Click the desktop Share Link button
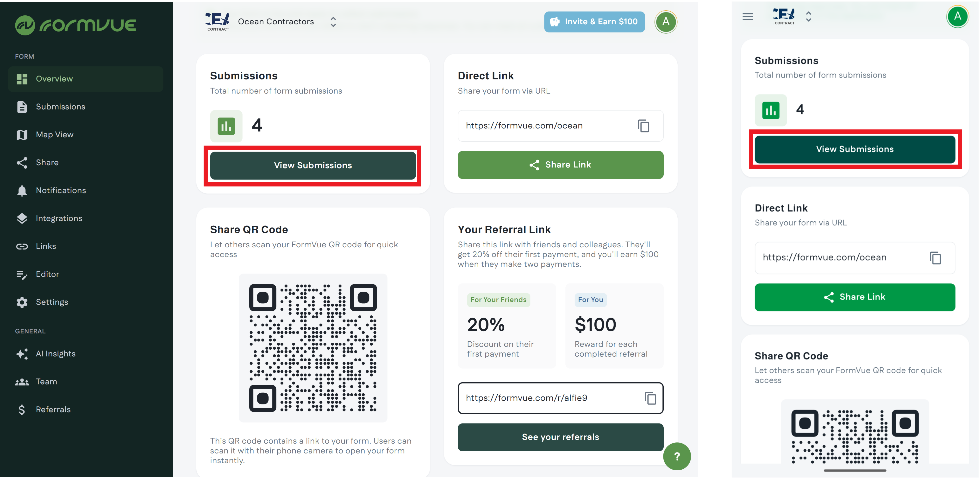 pos(560,165)
